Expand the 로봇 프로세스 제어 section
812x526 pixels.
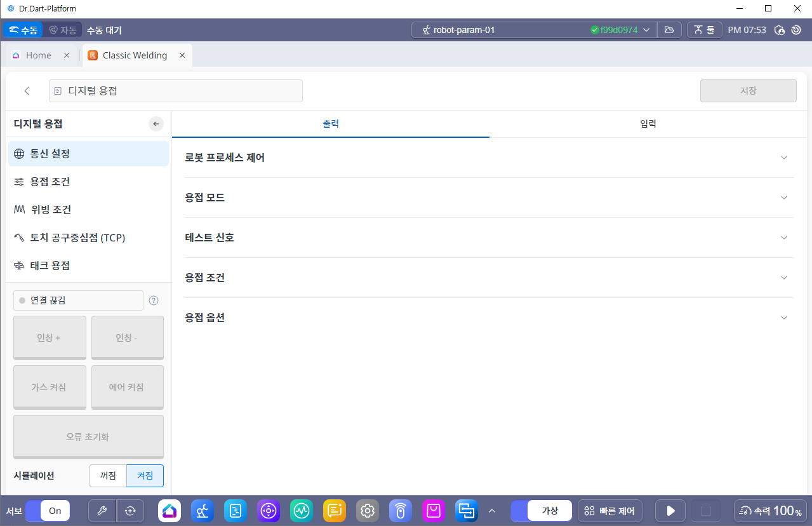point(784,158)
